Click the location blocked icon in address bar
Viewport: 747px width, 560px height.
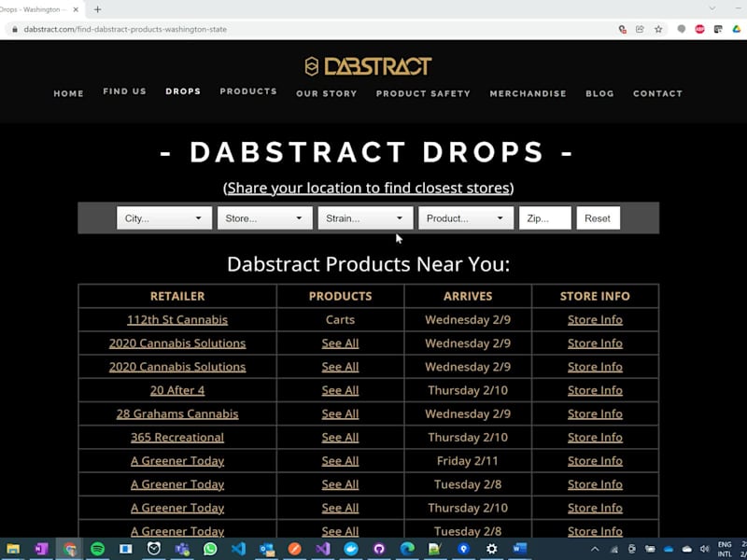(x=622, y=29)
